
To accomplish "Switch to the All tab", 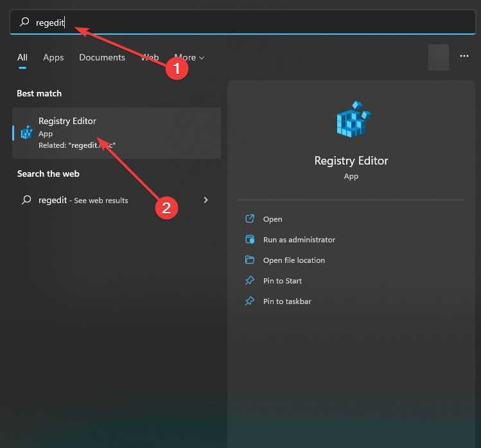I will [22, 57].
